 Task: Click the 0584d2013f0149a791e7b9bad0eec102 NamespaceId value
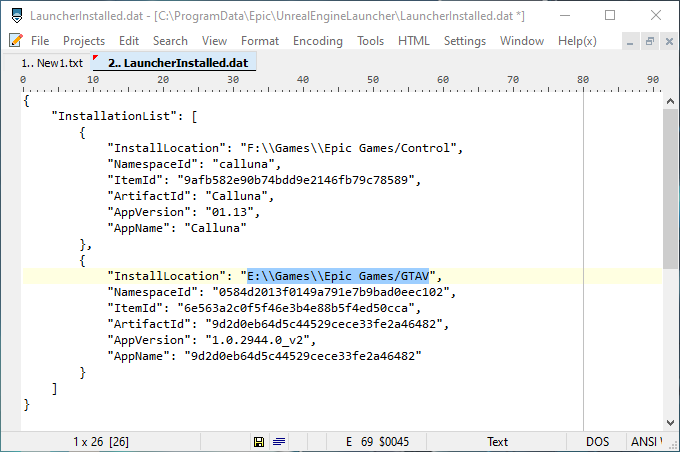pyautogui.click(x=331, y=292)
